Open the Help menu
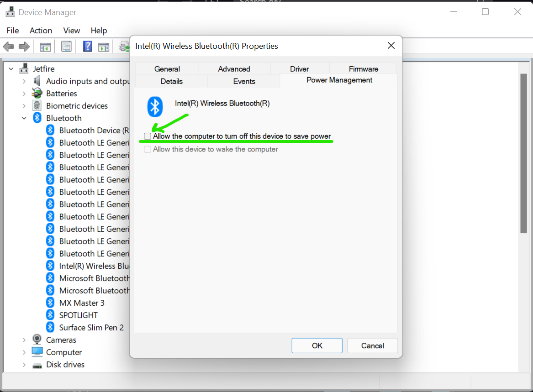This screenshot has width=533, height=392. point(99,31)
